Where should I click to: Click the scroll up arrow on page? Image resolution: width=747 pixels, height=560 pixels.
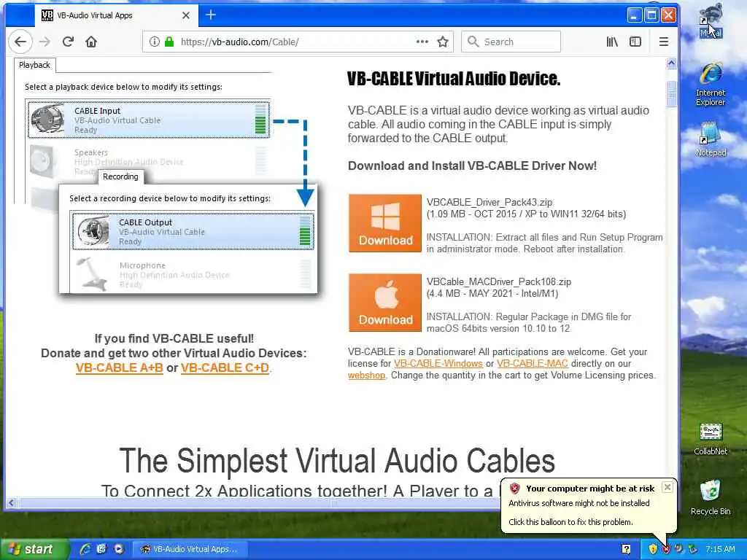coord(671,63)
